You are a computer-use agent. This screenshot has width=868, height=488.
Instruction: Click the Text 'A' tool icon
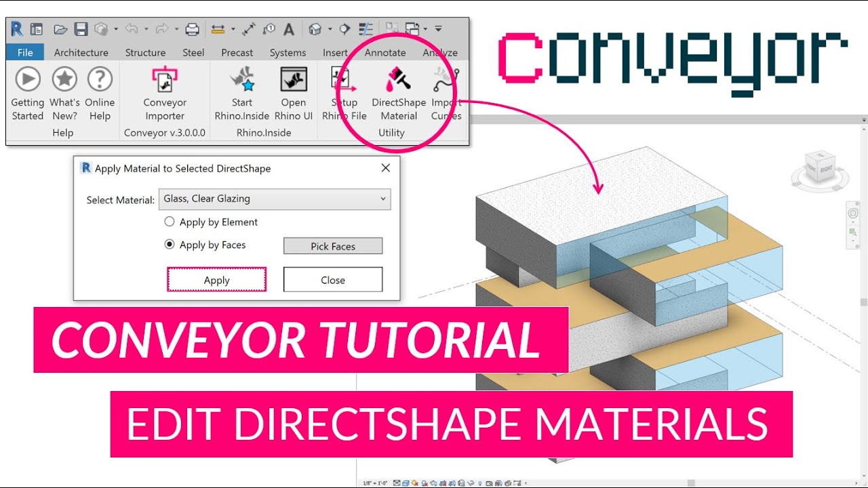point(289,29)
